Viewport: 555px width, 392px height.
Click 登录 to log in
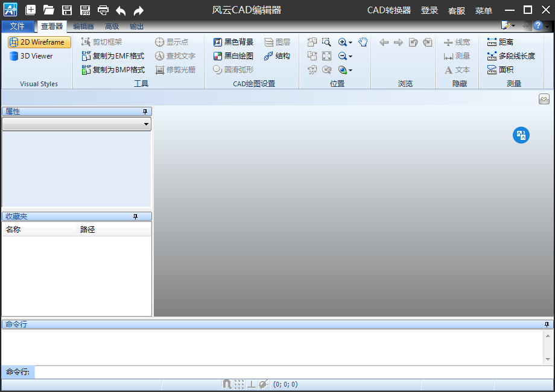pos(430,11)
